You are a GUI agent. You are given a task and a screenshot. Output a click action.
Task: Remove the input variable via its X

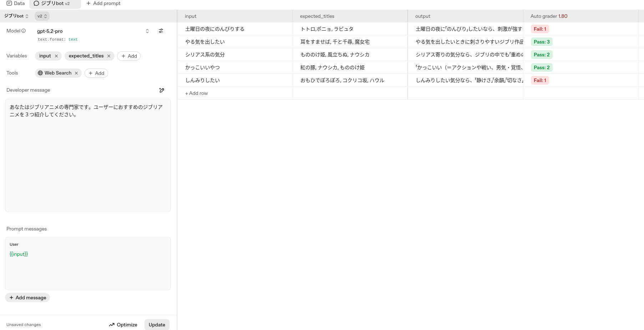(56, 56)
